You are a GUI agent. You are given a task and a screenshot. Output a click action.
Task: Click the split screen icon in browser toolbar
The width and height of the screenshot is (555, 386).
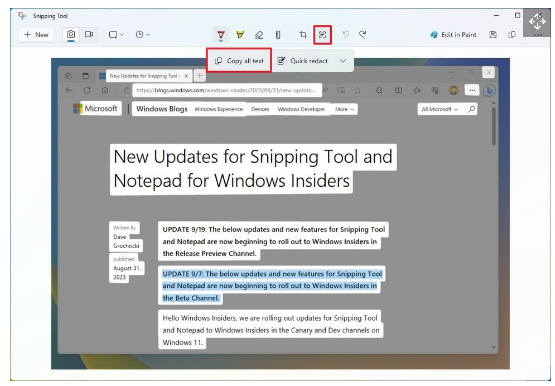coord(398,90)
